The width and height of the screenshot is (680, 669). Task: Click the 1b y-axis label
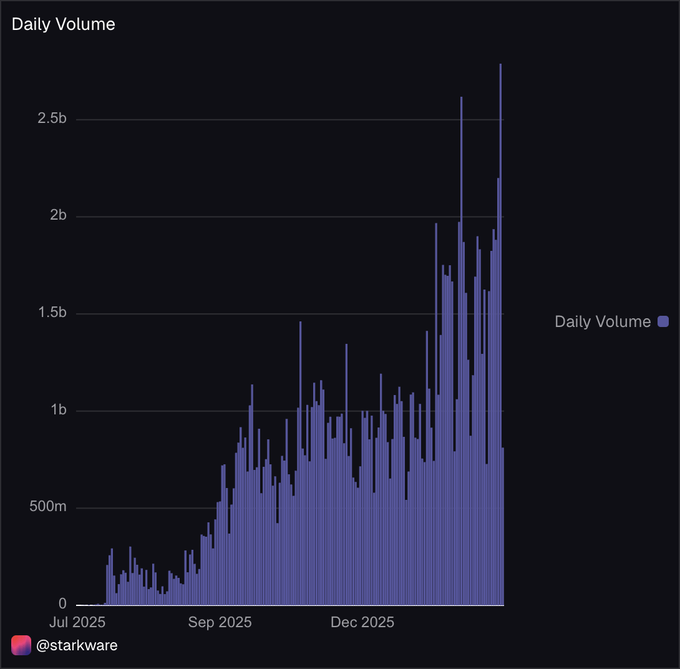[59, 409]
